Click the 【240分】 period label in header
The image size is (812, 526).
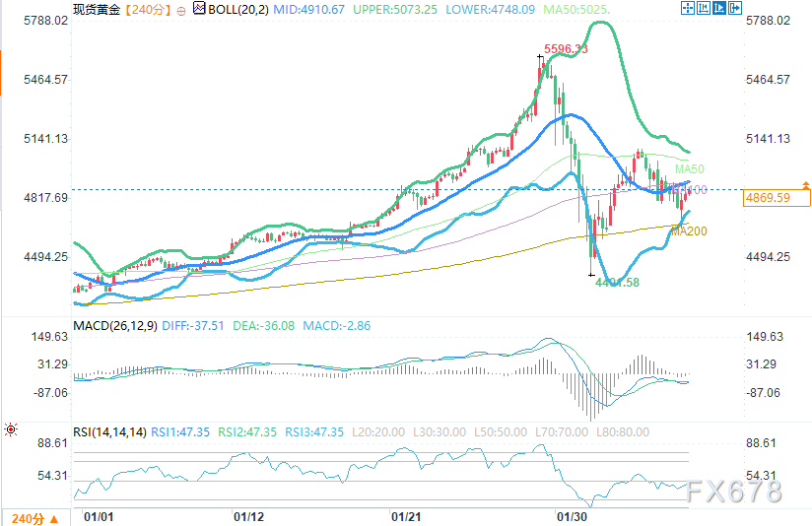tap(146, 9)
